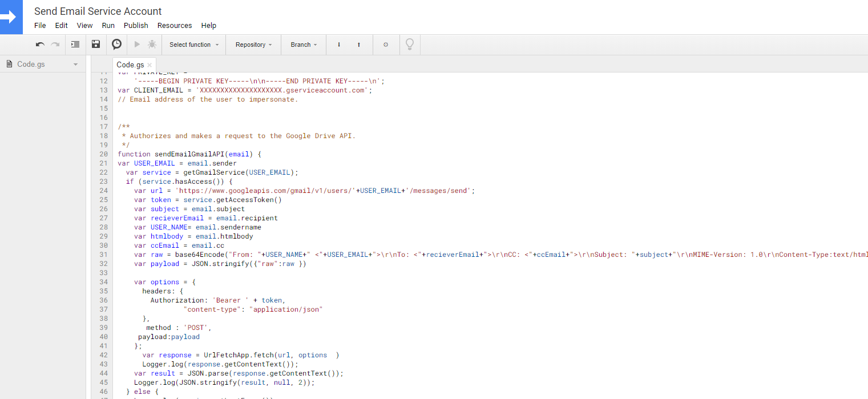This screenshot has height=399, width=868.
Task: Open current project's triggers clock icon
Action: [x=116, y=45]
